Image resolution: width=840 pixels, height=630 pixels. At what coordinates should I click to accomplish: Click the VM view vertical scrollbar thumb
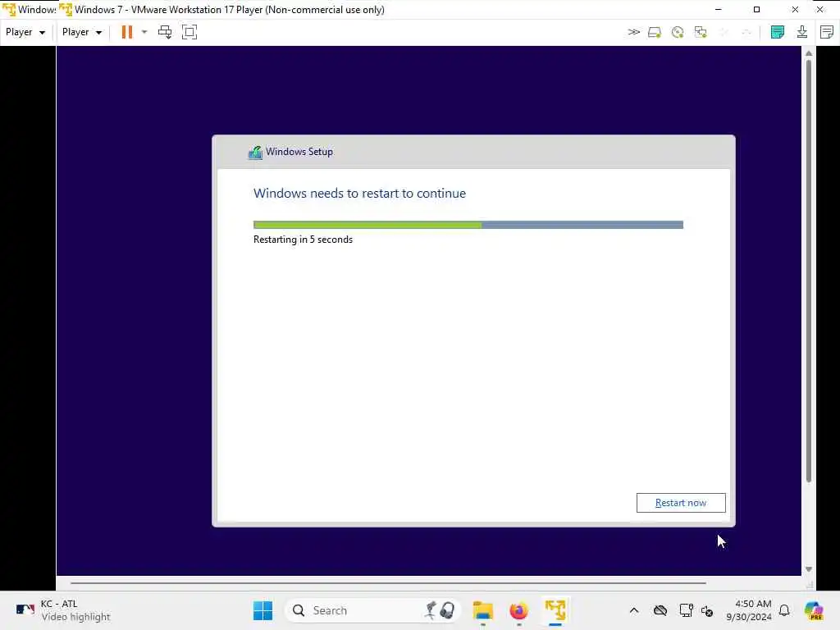point(808,271)
